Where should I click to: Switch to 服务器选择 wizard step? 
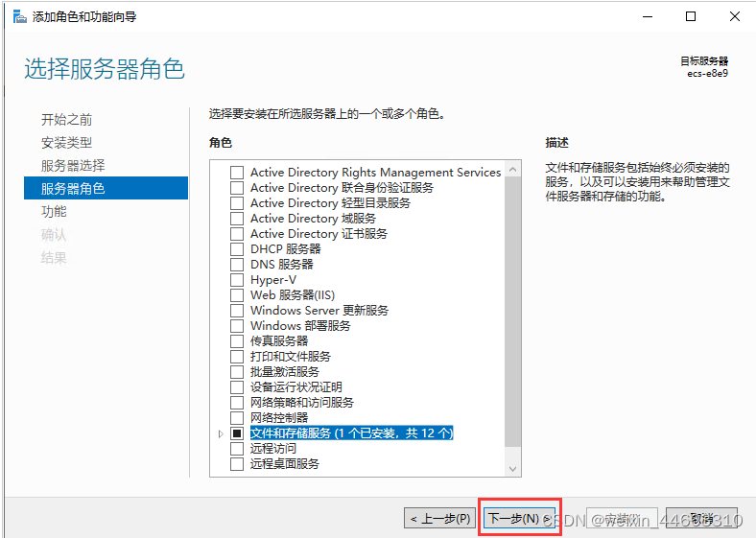click(72, 166)
